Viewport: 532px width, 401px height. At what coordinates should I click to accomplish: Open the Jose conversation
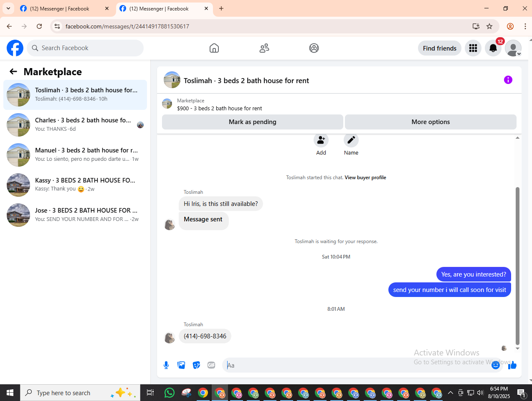[x=75, y=215]
